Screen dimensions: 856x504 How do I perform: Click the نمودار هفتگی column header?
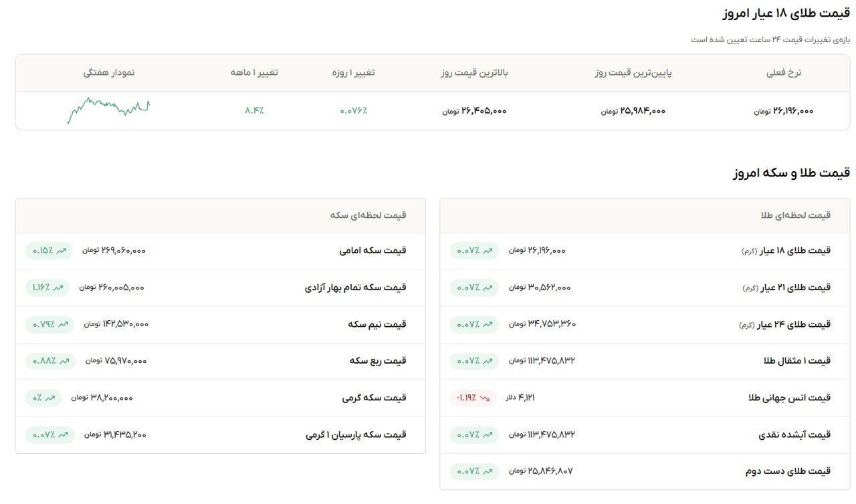pyautogui.click(x=109, y=72)
